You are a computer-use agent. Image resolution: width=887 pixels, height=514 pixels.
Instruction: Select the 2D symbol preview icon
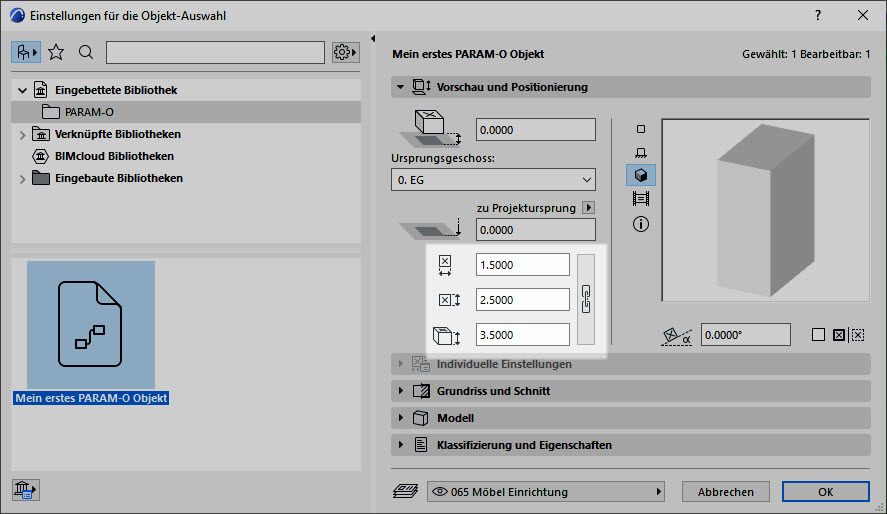[640, 129]
